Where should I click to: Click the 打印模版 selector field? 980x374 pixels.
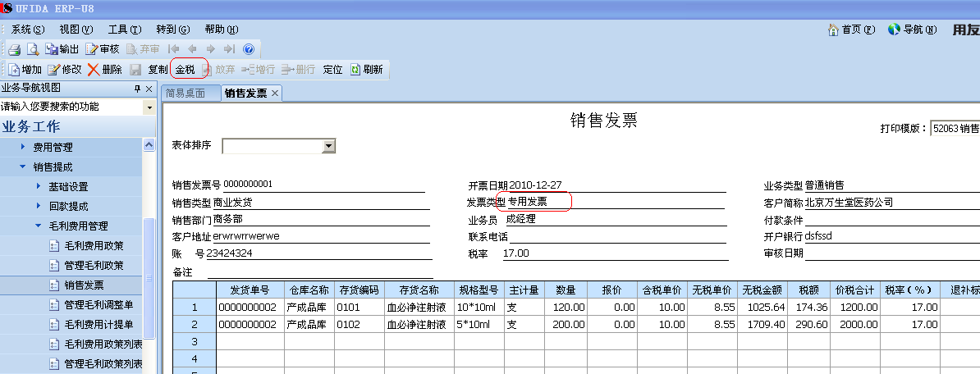[x=955, y=128]
